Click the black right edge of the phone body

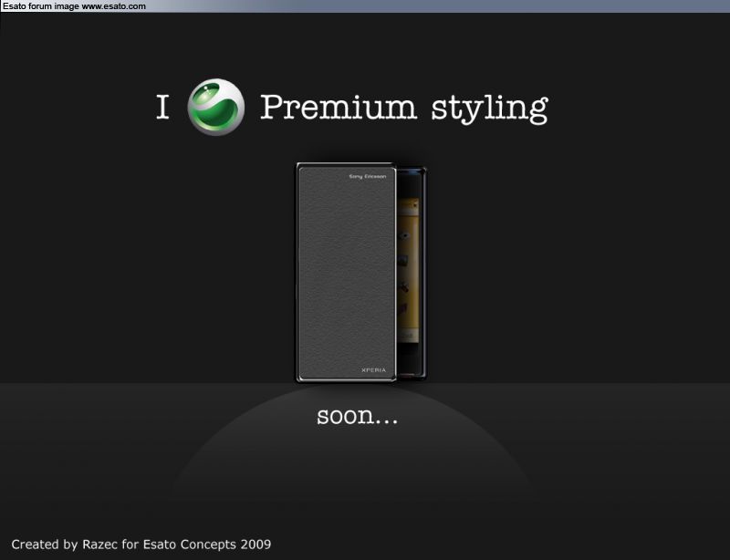[x=423, y=274]
